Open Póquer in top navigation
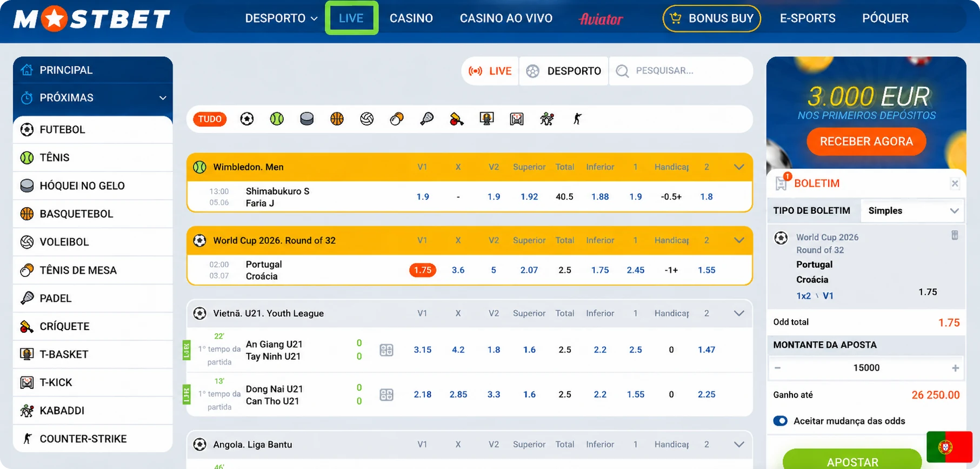 tap(885, 18)
